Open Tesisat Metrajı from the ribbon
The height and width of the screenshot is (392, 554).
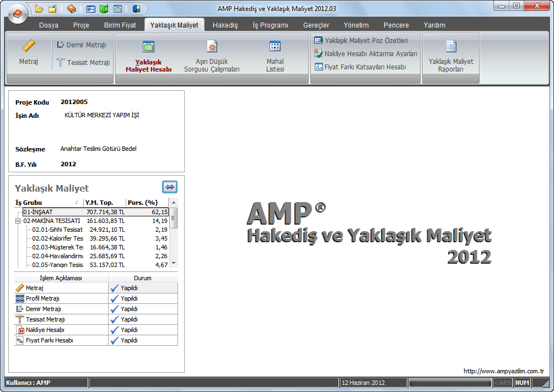pos(83,63)
